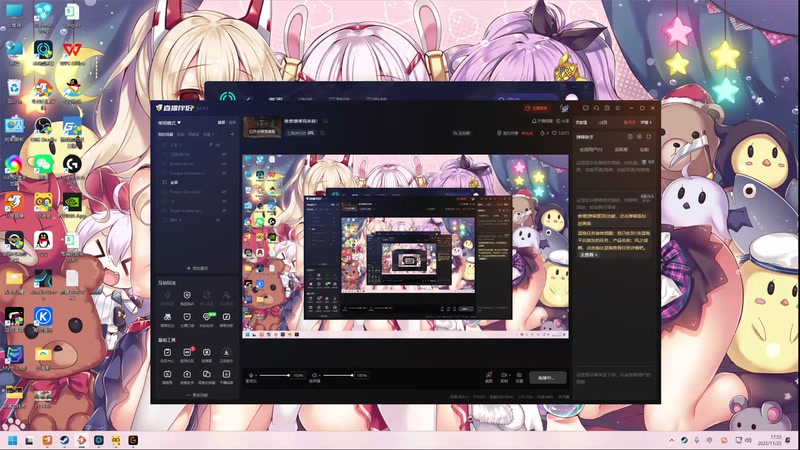Click the settings gear beside the 连接中 button
The width and height of the screenshot is (800, 450).
[x=519, y=376]
